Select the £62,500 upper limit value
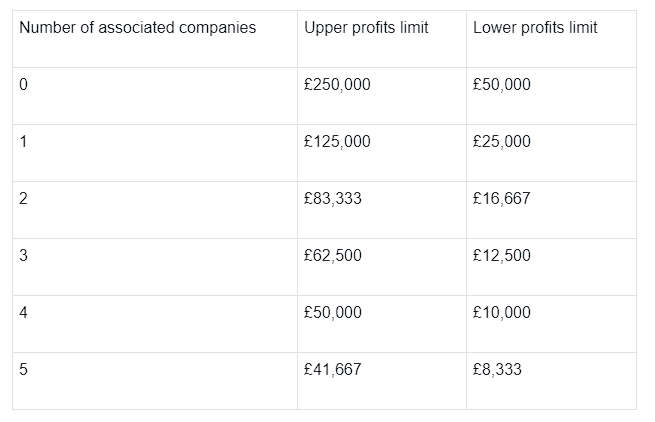This screenshot has height=422, width=655. [333, 255]
